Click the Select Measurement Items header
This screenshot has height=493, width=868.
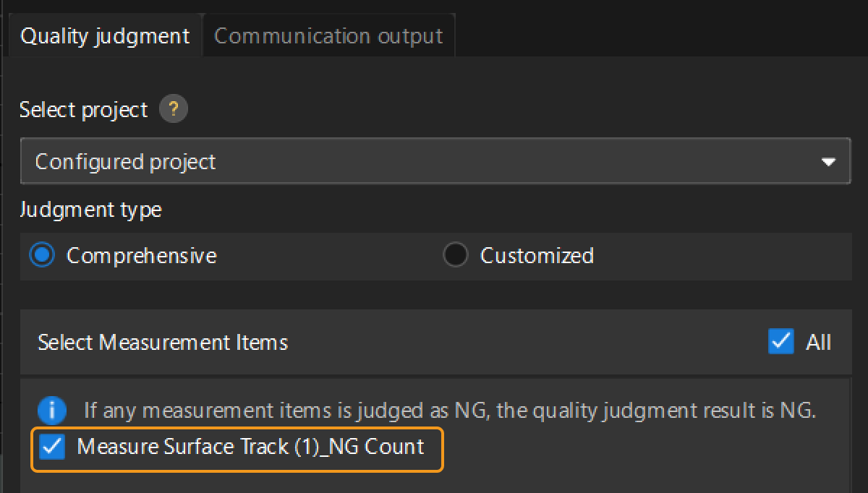[x=163, y=342]
